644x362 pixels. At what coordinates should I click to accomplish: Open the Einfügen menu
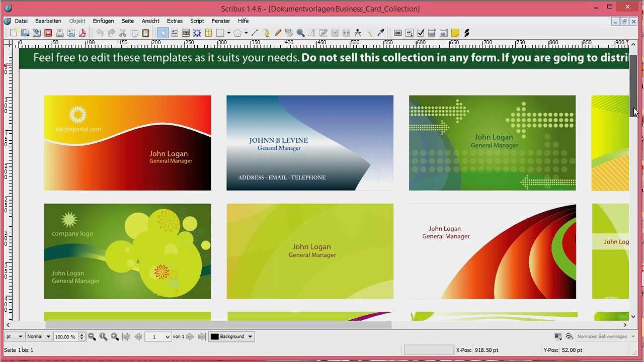(x=103, y=21)
